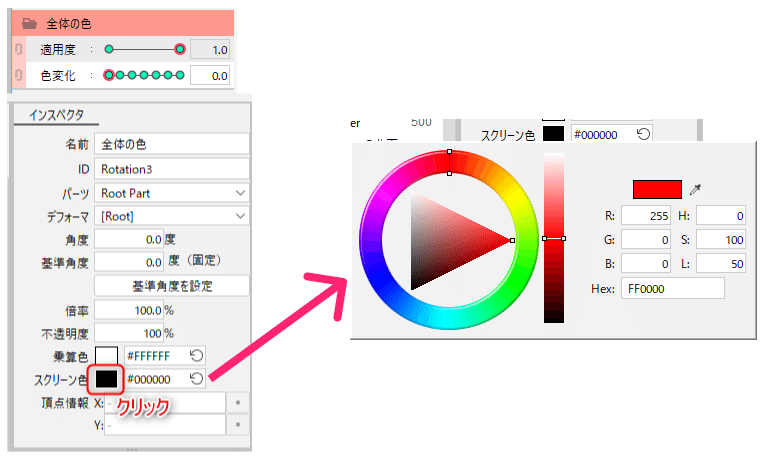Click the right key point of the 適用度 slider
The width and height of the screenshot is (765, 459).
[180, 49]
